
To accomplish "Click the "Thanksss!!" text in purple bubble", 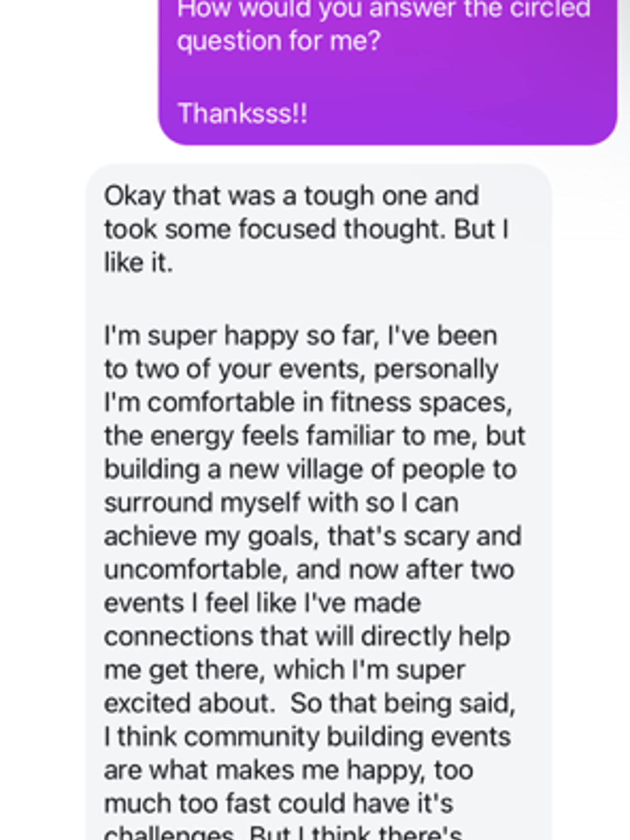I will tap(242, 113).
